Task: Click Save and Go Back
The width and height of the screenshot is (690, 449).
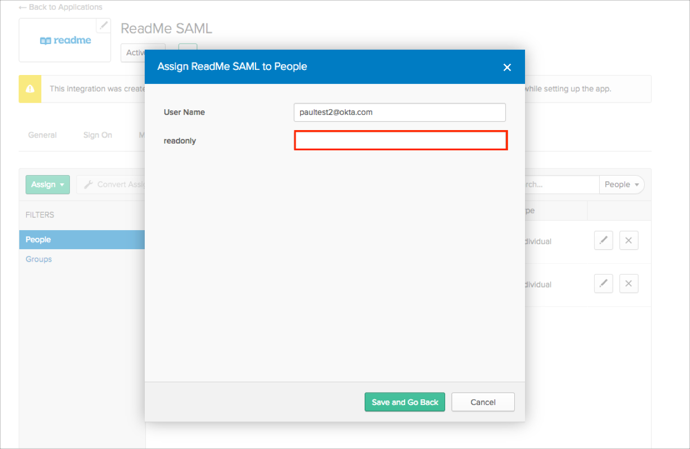Action: click(404, 402)
